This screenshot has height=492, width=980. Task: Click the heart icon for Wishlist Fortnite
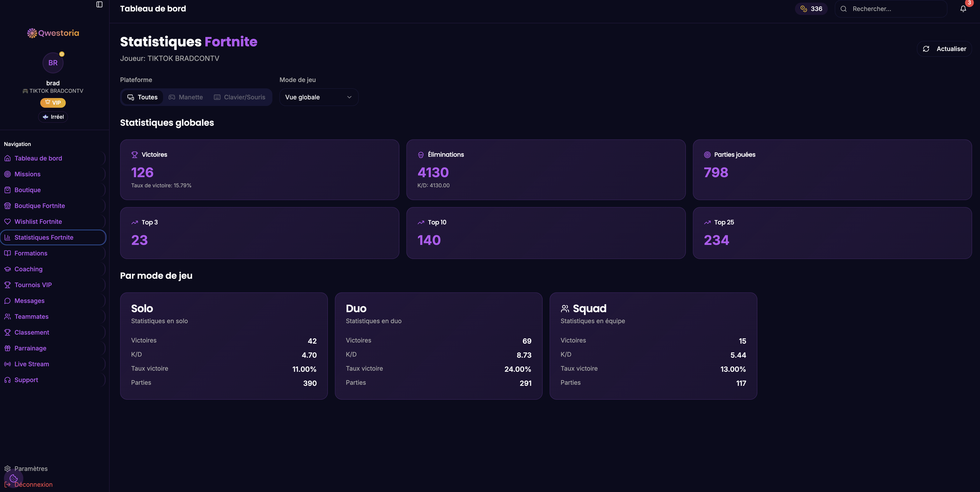(7, 222)
